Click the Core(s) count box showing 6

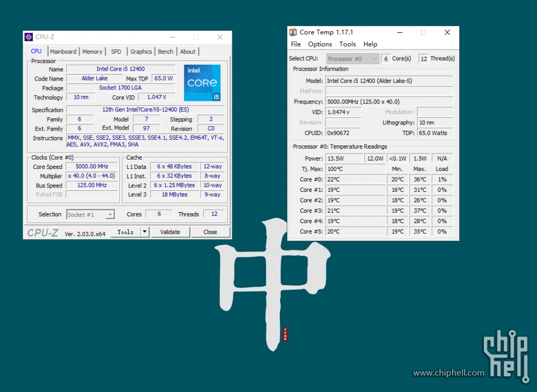pos(386,59)
